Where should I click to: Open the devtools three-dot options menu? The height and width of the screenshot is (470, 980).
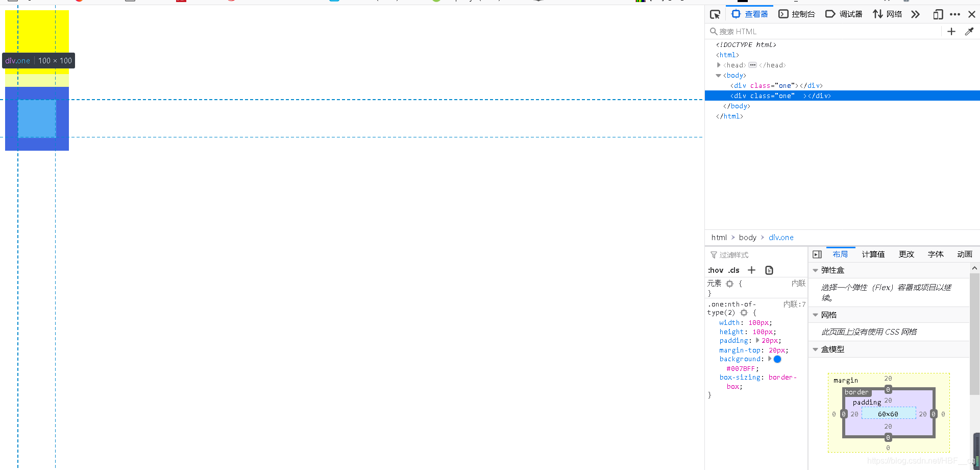pos(955,14)
